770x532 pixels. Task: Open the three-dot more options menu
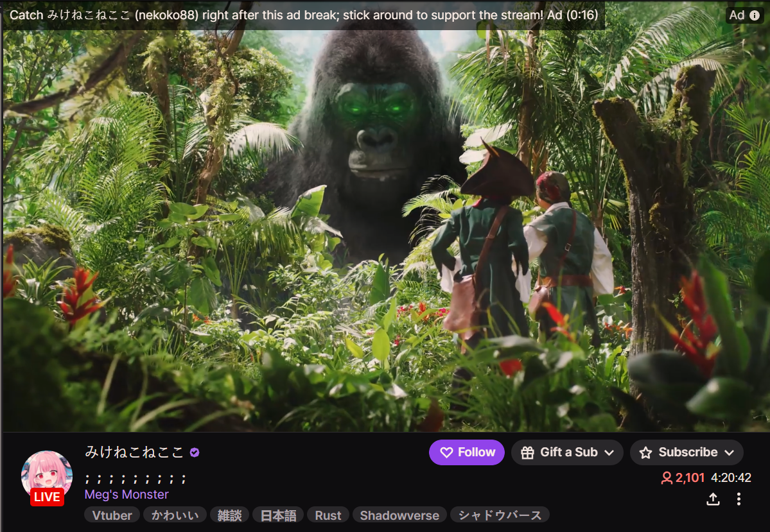[739, 499]
